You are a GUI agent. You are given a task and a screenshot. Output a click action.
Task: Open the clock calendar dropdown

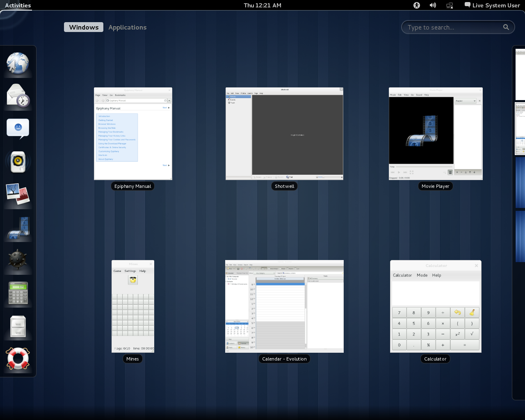(x=262, y=5)
